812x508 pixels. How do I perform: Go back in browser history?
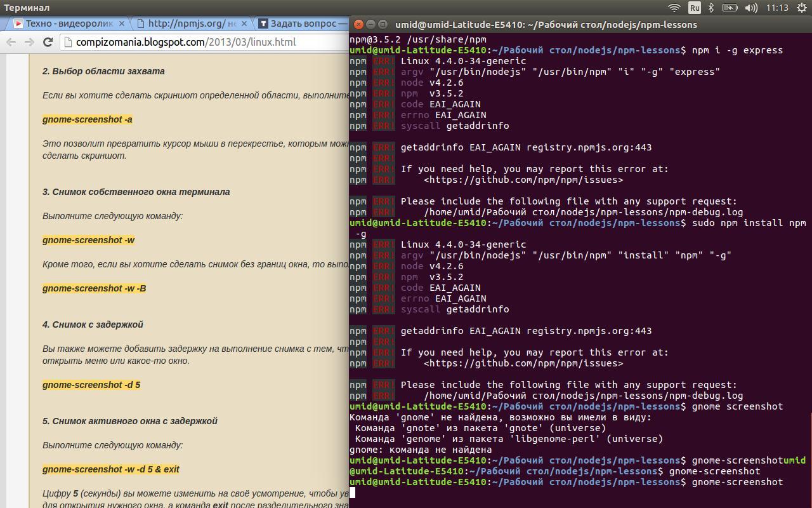tap(11, 42)
